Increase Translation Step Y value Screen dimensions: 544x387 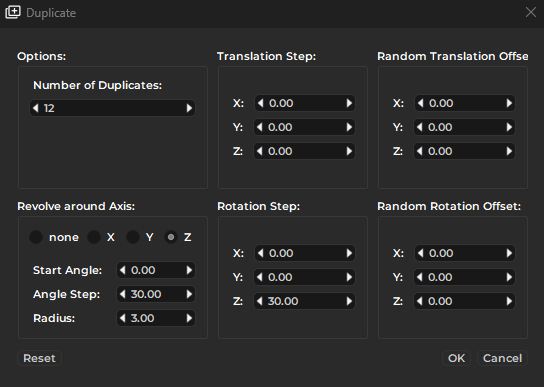coord(349,127)
